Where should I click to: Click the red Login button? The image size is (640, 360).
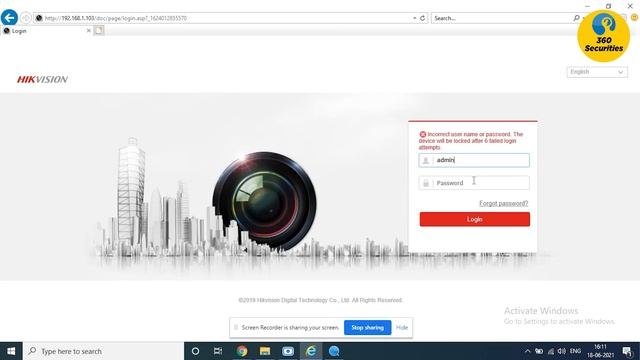[x=475, y=219]
